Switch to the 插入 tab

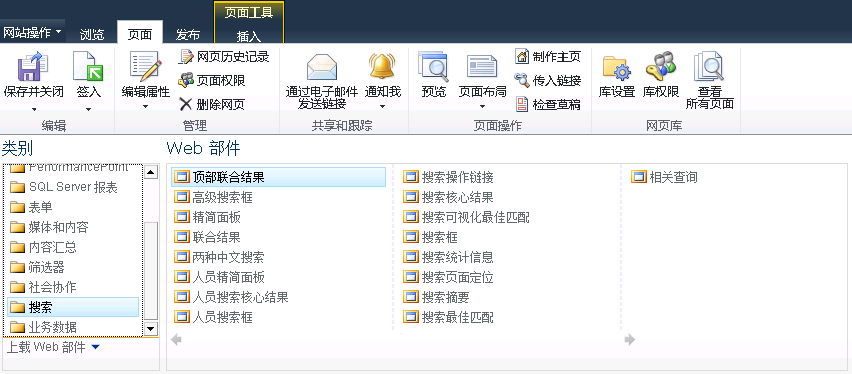pos(249,36)
